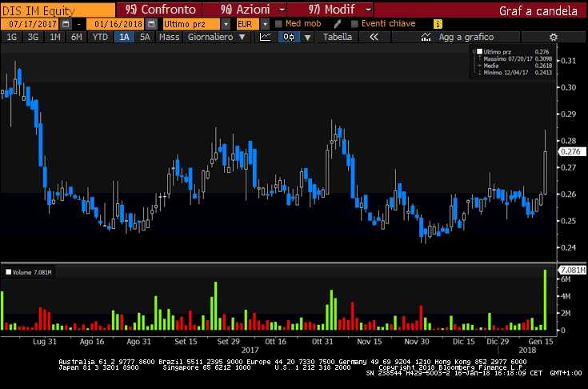
Task: Select the 1G time range tab
Action: coord(12,37)
